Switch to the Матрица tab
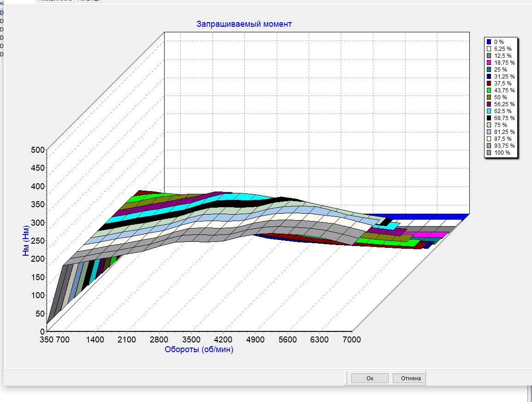 coord(89,1)
